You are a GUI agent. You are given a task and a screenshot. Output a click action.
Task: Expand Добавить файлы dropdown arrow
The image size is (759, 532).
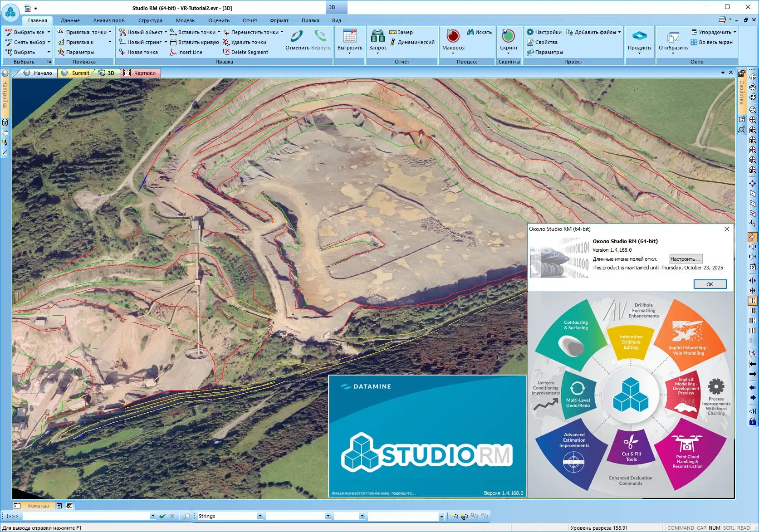619,32
